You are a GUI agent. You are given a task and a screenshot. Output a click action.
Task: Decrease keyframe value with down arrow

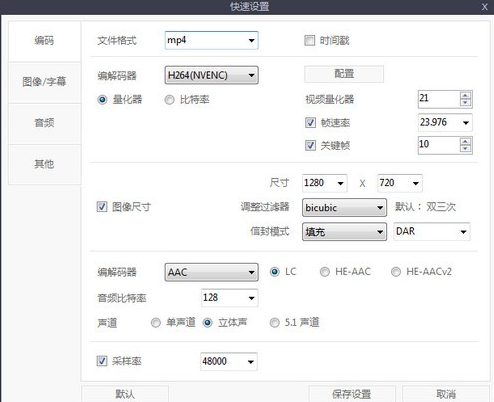[465, 149]
